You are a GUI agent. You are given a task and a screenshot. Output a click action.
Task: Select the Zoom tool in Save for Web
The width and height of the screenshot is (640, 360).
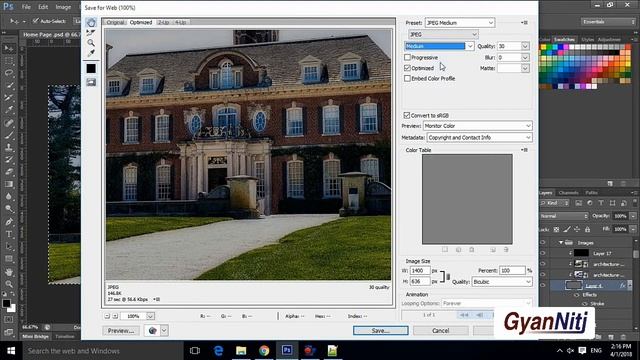91,43
